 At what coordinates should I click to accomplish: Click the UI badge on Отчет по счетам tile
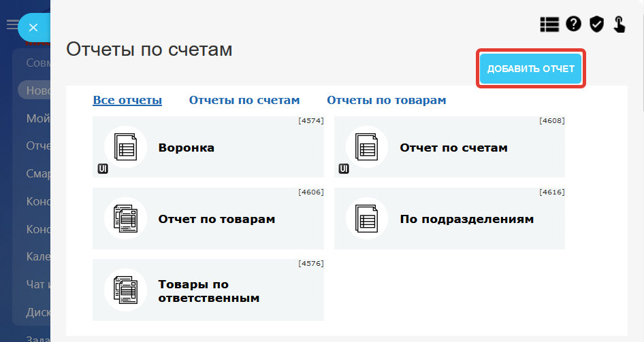tap(344, 169)
